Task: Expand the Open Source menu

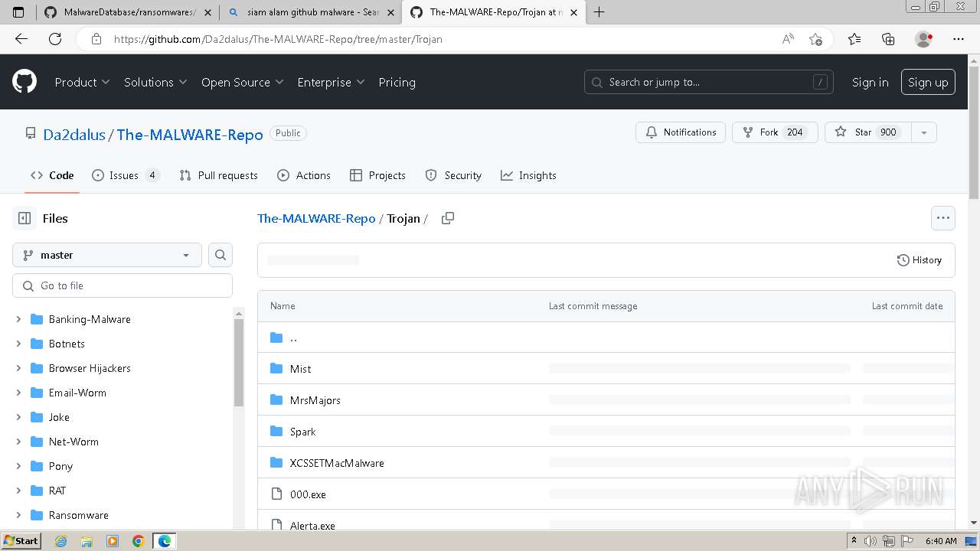Action: 242,82
